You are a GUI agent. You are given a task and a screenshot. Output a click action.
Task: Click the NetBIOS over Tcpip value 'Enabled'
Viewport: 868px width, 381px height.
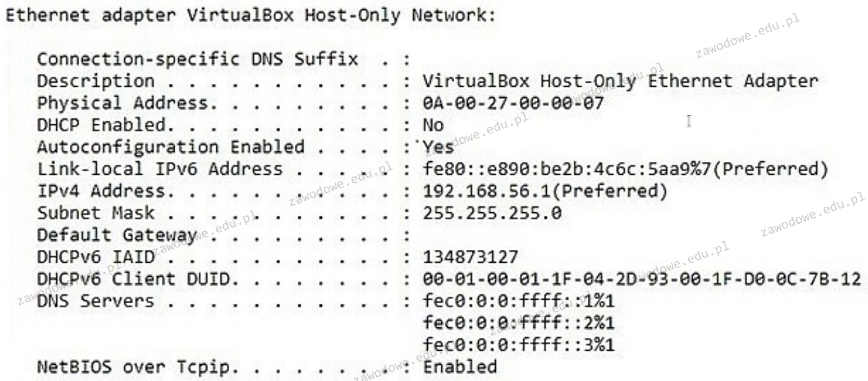pyautogui.click(x=460, y=368)
